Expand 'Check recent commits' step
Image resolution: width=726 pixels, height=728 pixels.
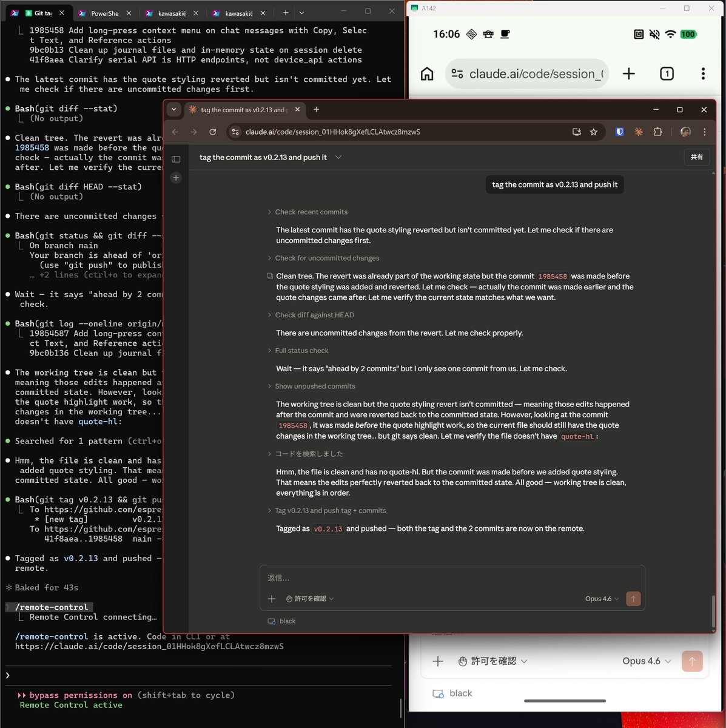[x=308, y=212]
